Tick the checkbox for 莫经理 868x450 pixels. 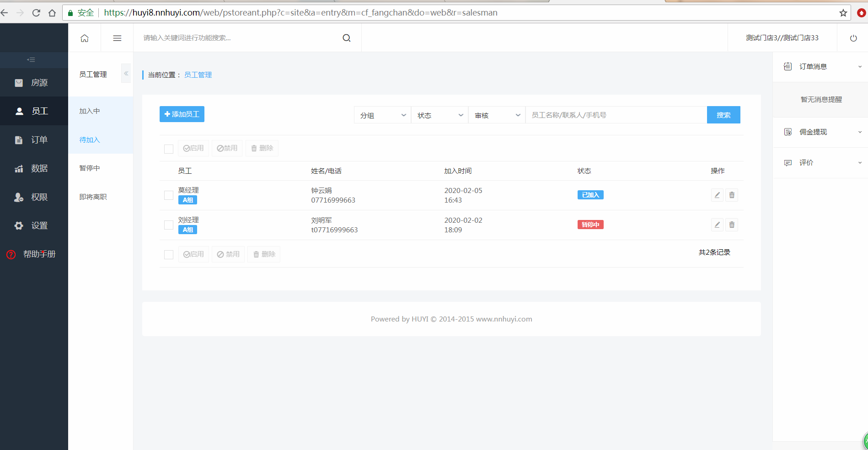(x=169, y=195)
